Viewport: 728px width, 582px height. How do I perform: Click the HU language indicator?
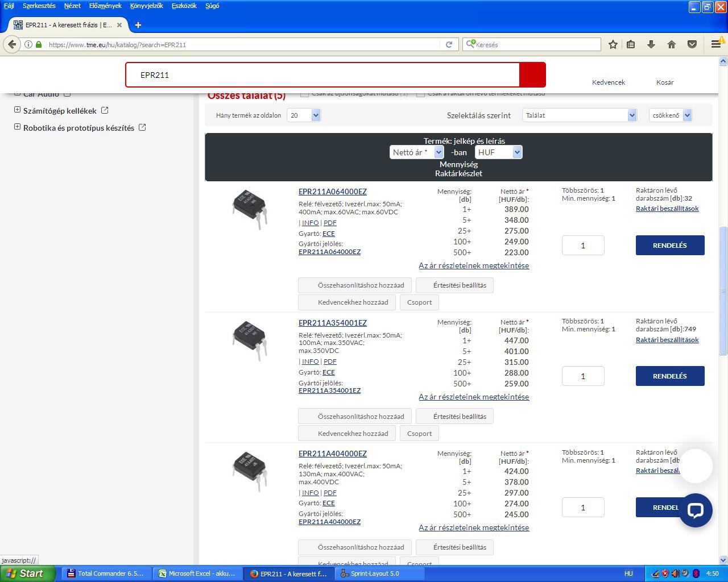[628, 573]
